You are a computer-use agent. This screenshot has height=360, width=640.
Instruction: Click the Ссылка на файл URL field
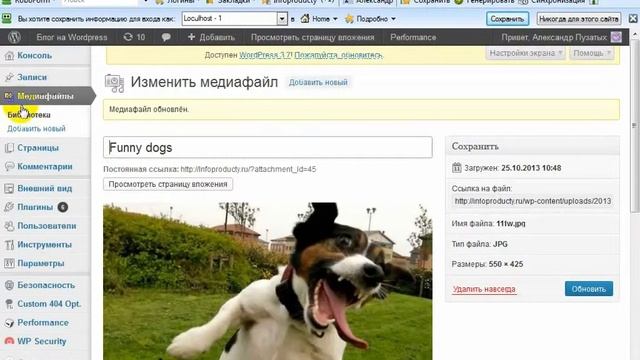point(533,201)
